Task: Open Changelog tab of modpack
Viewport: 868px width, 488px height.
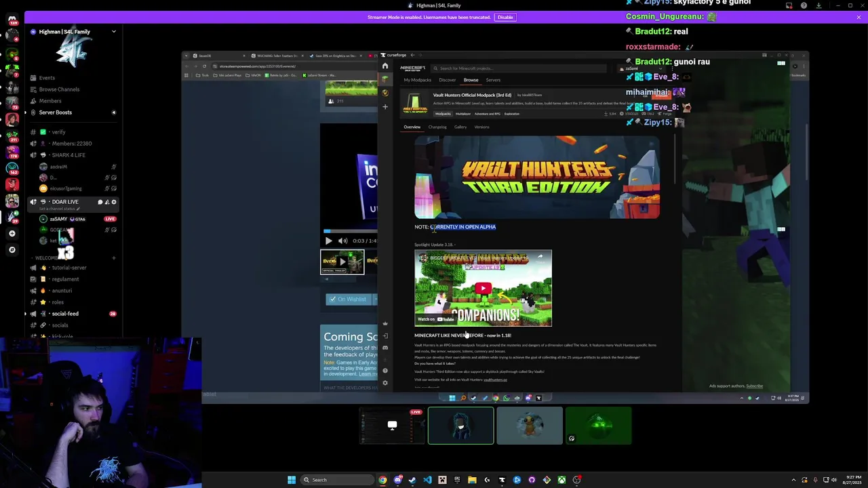Action: pyautogui.click(x=437, y=127)
